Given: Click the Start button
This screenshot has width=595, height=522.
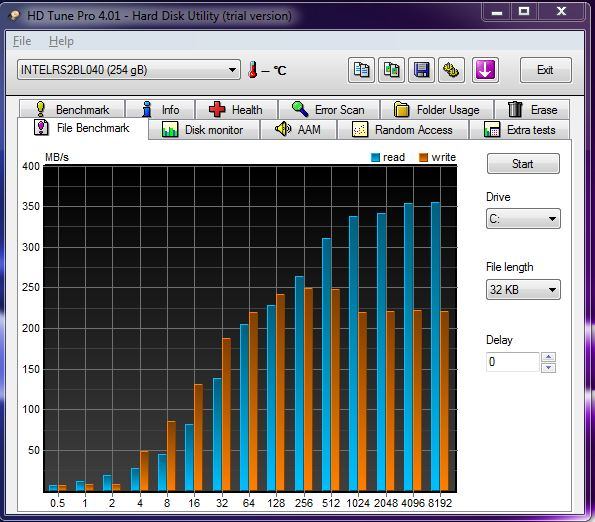Looking at the screenshot, I should (x=523, y=164).
